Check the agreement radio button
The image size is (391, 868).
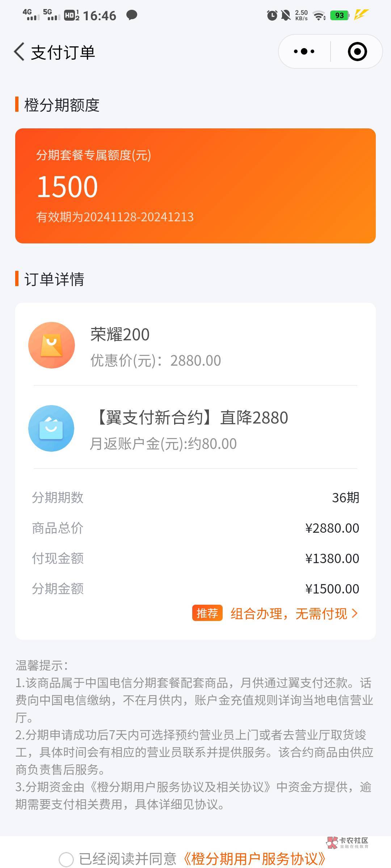pos(66,859)
